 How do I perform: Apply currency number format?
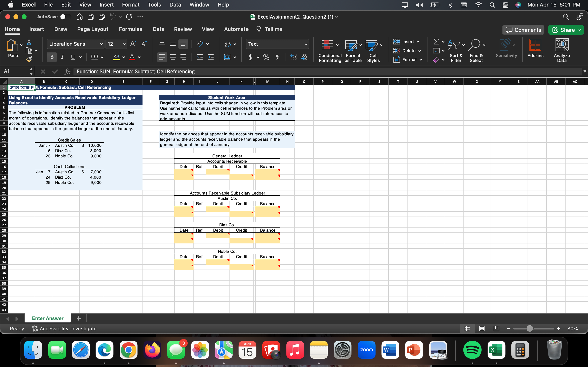(251, 57)
